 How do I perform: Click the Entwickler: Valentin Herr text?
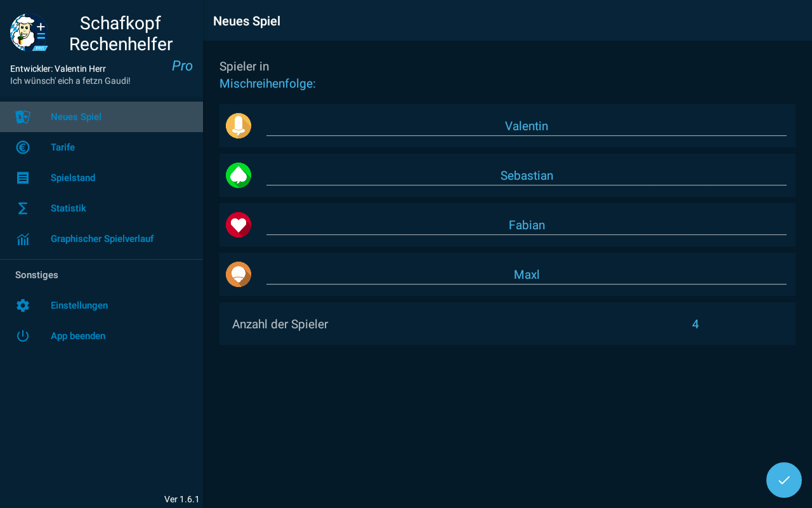58,69
